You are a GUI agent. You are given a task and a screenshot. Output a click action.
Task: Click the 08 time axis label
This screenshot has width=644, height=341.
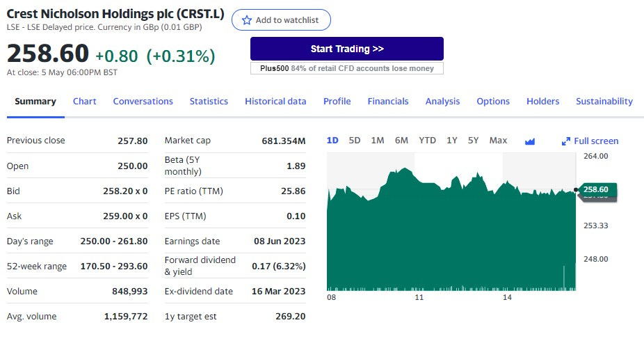[x=332, y=297]
